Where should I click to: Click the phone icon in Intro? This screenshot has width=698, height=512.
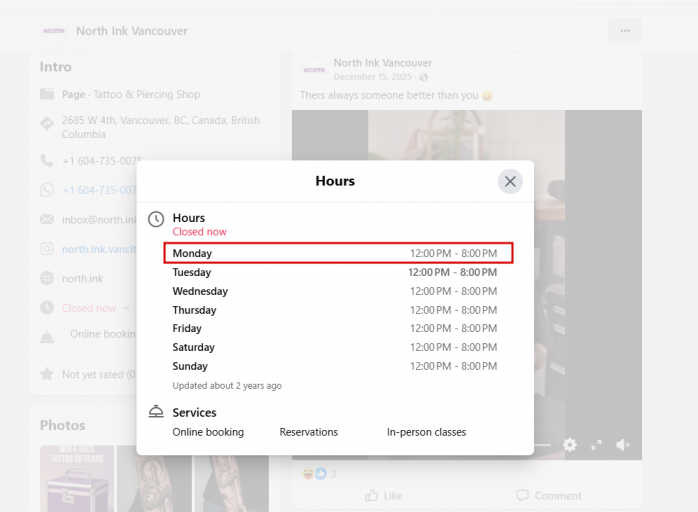pos(47,160)
